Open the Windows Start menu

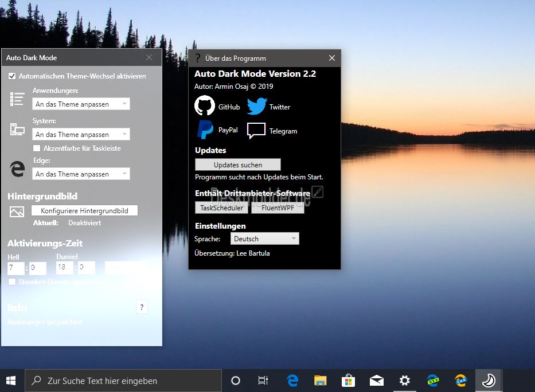pyautogui.click(x=11, y=381)
